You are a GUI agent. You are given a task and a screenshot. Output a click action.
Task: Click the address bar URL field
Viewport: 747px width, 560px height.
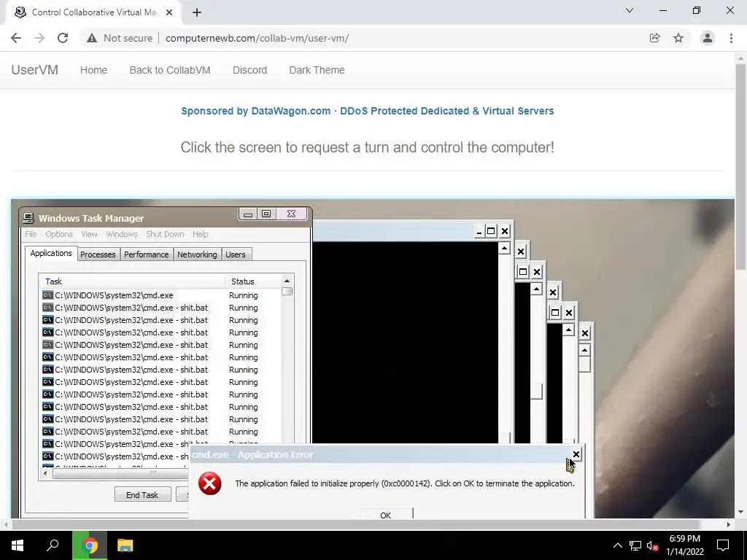258,38
